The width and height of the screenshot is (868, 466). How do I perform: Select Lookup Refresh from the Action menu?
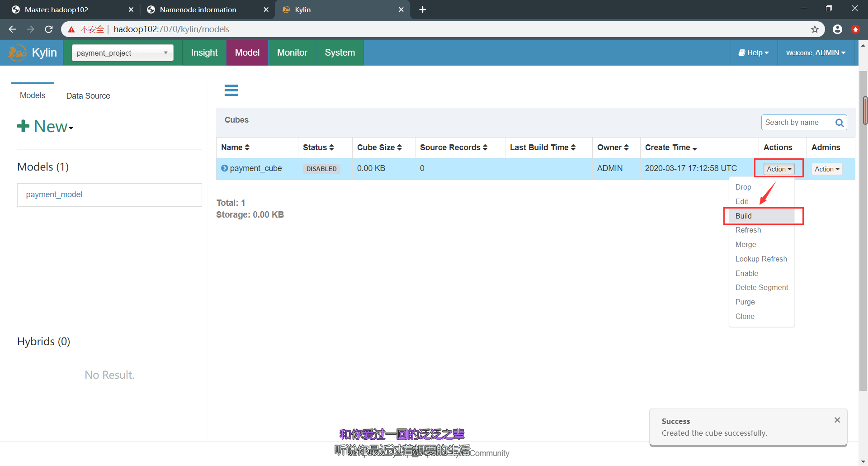761,259
